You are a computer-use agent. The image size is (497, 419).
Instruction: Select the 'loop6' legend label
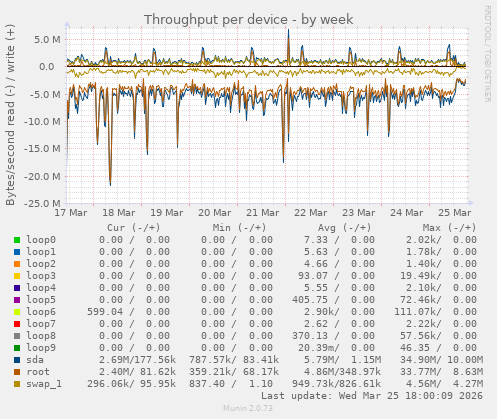coord(41,312)
